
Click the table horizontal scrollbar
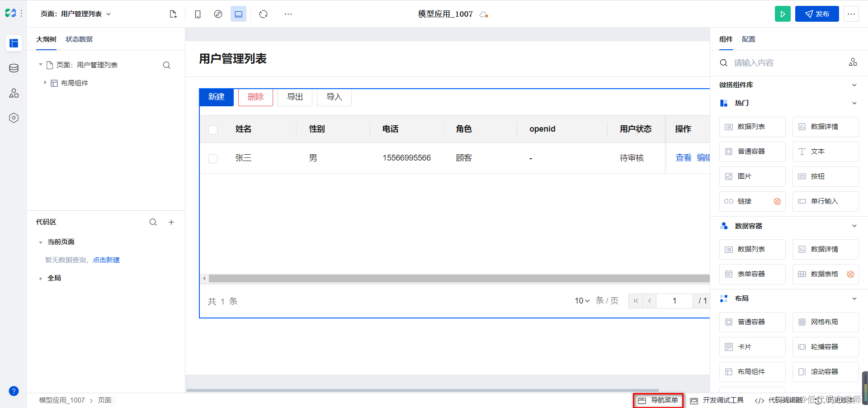(459, 278)
